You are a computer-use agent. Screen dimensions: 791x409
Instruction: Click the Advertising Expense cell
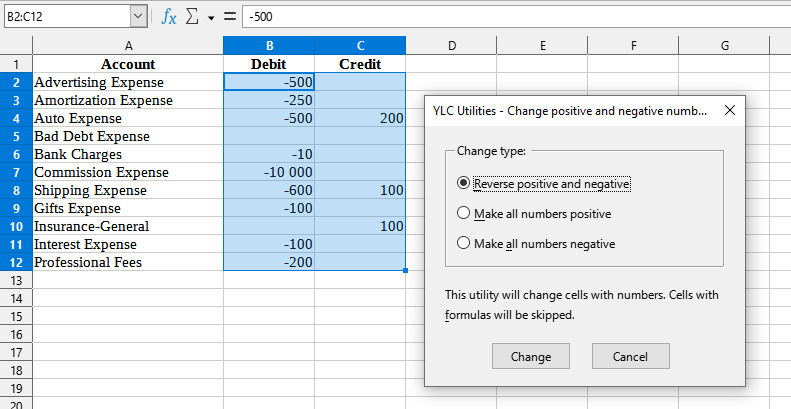click(x=128, y=82)
